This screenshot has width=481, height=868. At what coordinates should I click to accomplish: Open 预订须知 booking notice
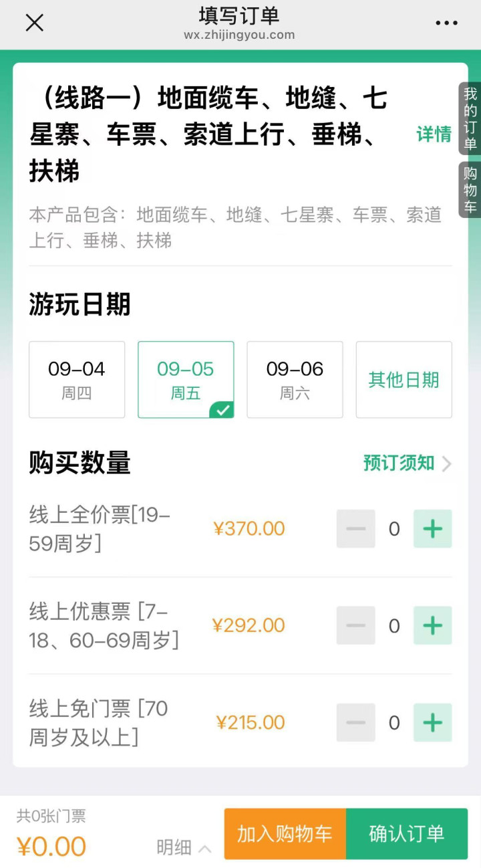[407, 463]
